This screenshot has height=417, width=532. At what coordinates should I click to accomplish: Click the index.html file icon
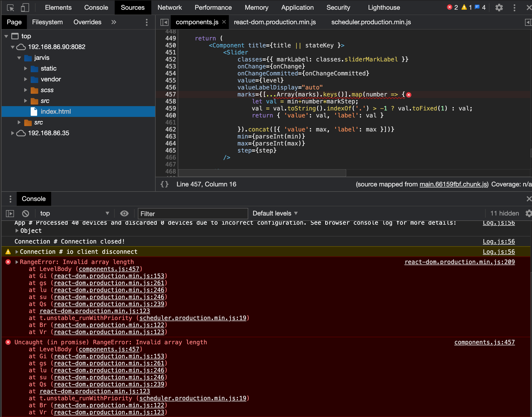point(34,112)
